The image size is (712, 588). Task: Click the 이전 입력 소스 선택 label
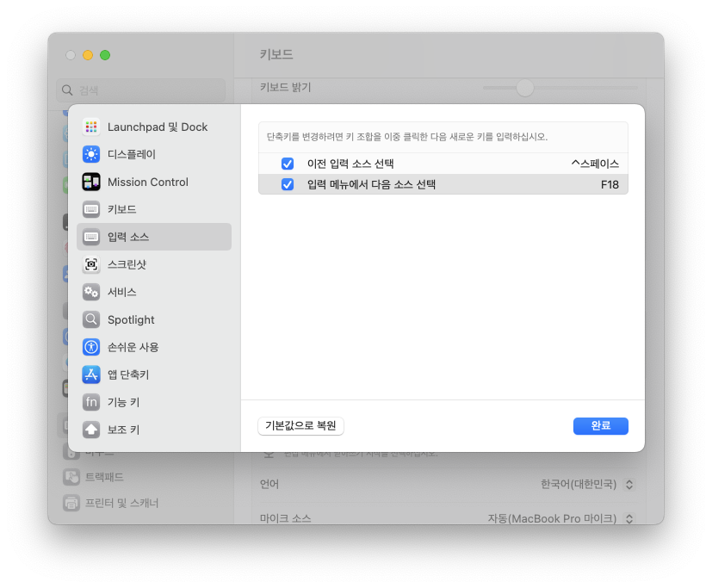coord(350,164)
